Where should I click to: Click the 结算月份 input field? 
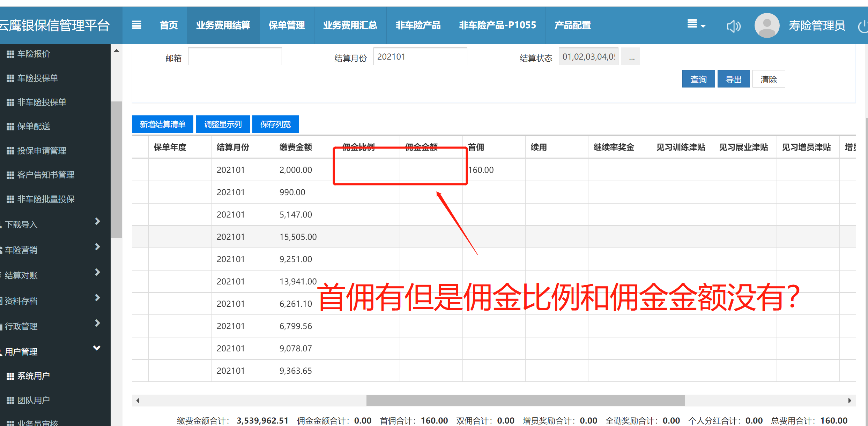click(x=420, y=57)
